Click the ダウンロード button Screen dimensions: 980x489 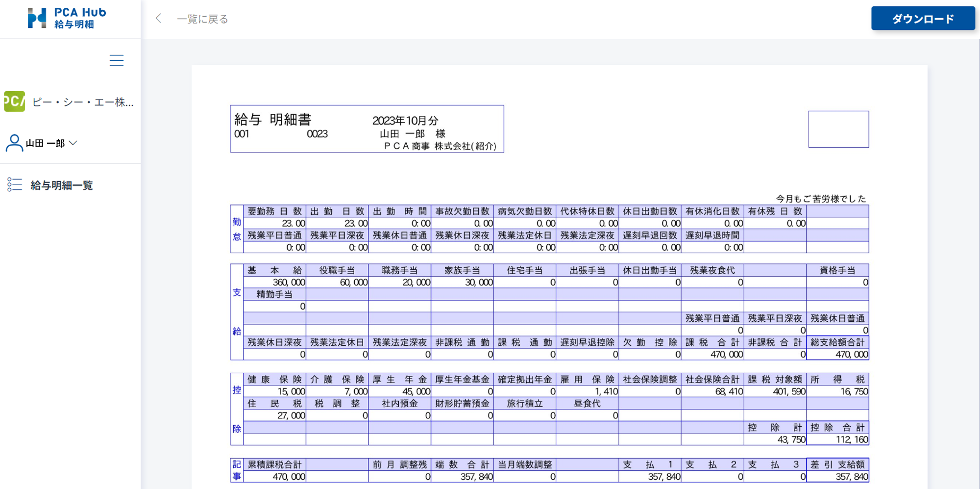pyautogui.click(x=923, y=18)
